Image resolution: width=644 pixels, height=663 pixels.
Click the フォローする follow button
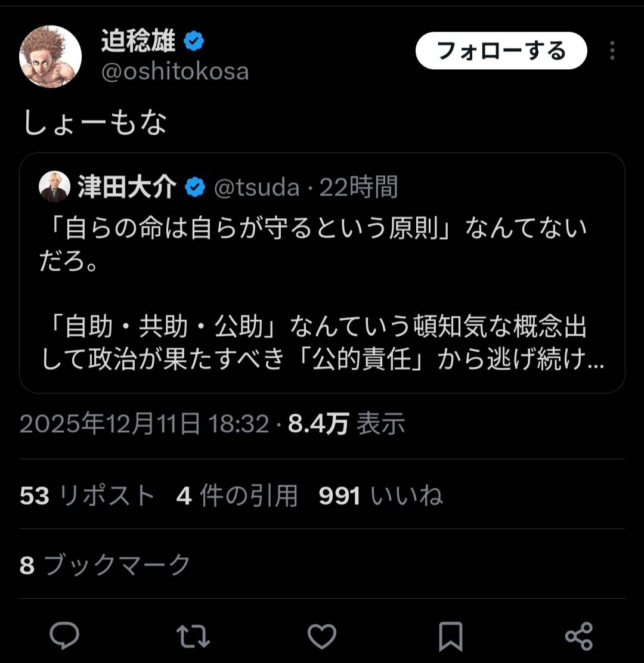click(x=501, y=51)
